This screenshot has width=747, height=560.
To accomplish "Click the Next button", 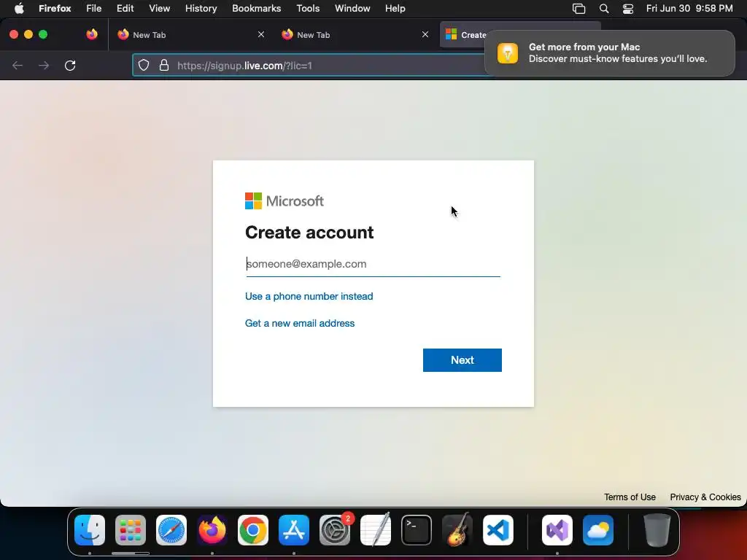I will [462, 360].
